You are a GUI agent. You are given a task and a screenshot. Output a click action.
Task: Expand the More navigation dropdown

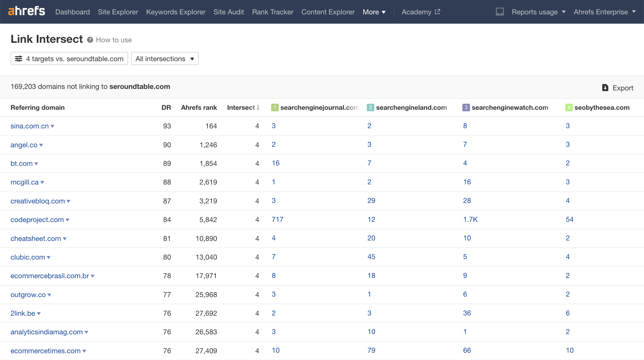point(374,12)
